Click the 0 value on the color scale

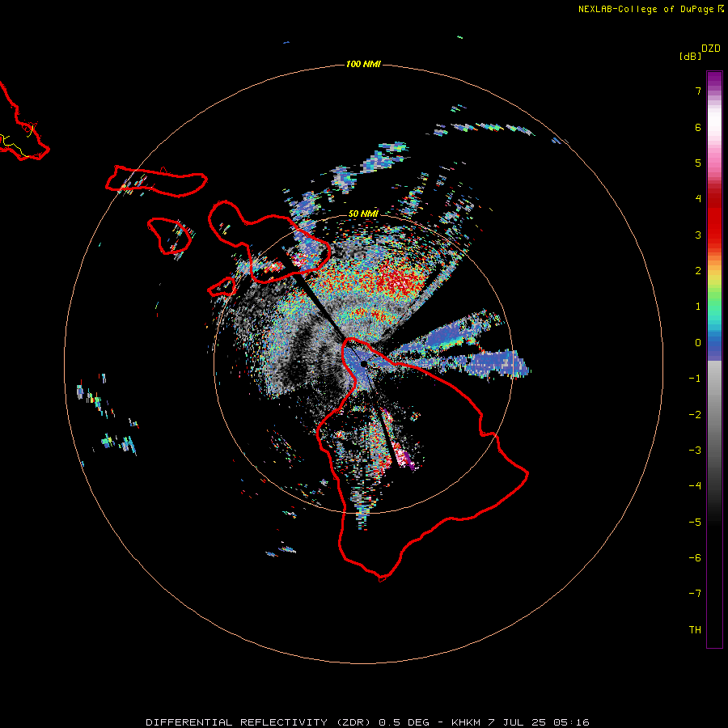point(698,343)
